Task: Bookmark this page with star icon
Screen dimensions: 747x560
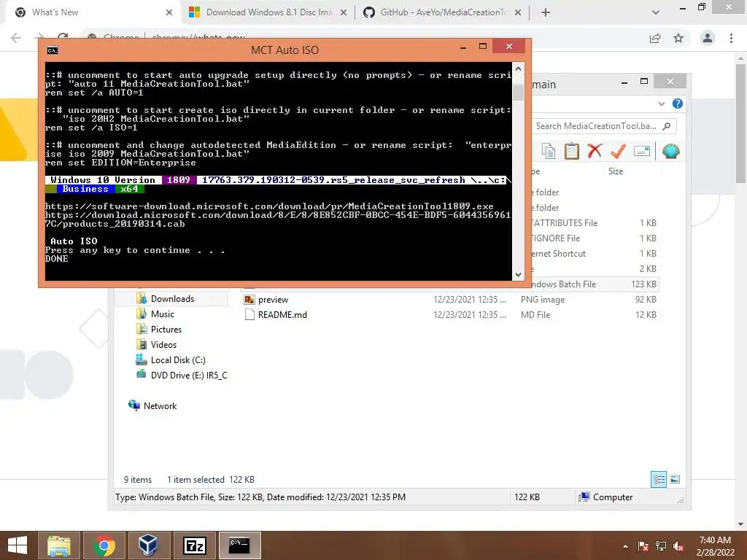Action: click(678, 38)
